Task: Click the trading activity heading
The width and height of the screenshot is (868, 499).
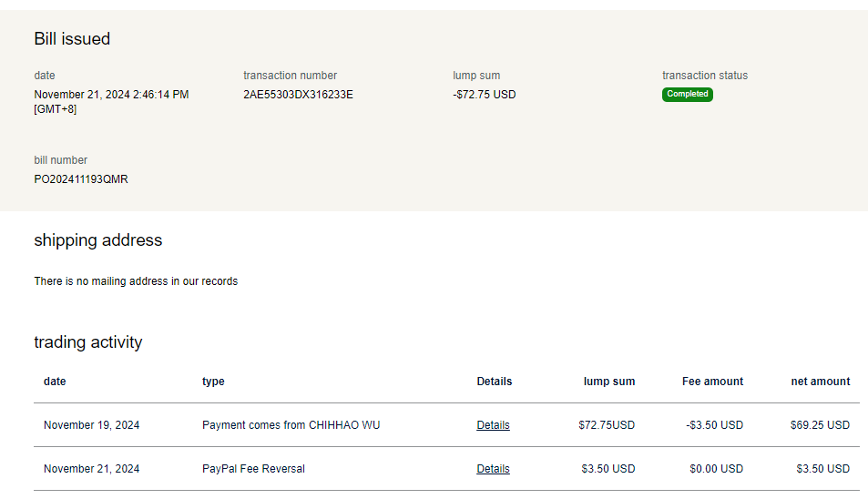Action: point(87,342)
